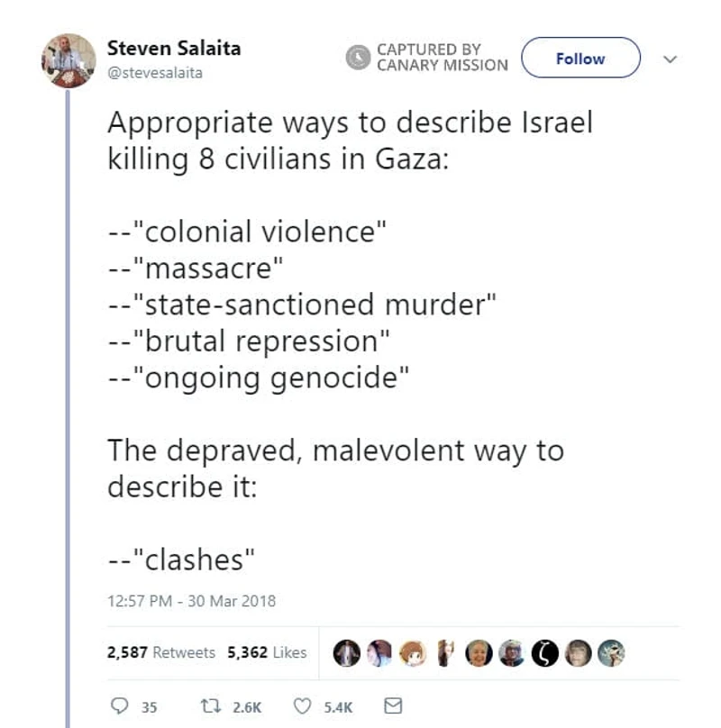Toggle the Follow button
The height and width of the screenshot is (728, 721).
[x=580, y=58]
